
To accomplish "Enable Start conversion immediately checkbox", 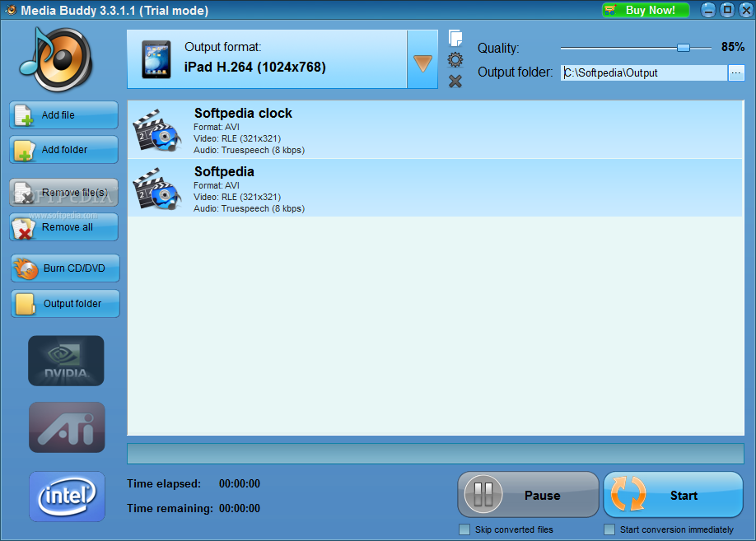I will coord(609,529).
